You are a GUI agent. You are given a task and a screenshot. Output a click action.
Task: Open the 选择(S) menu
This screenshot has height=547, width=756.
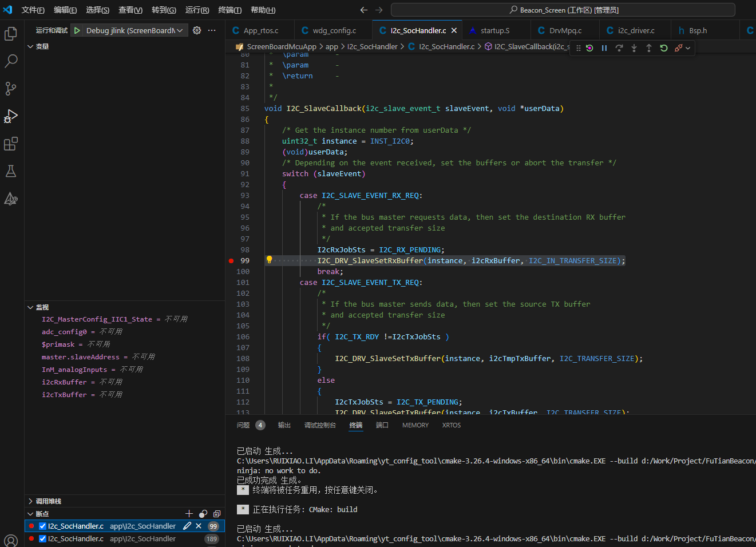pyautogui.click(x=98, y=10)
